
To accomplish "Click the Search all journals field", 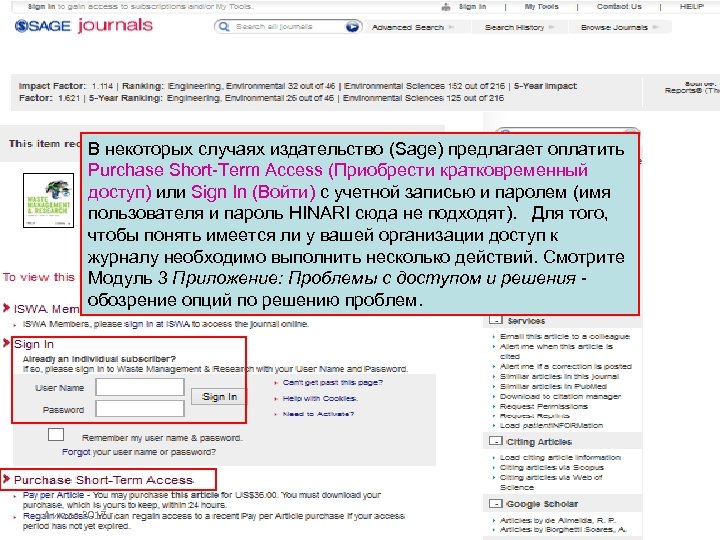I will (x=287, y=27).
